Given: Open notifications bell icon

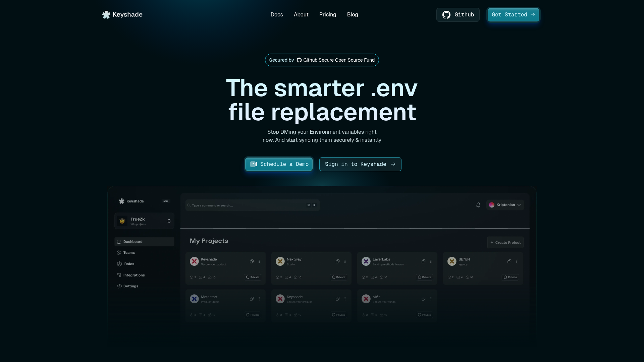Looking at the screenshot, I should [x=478, y=205].
